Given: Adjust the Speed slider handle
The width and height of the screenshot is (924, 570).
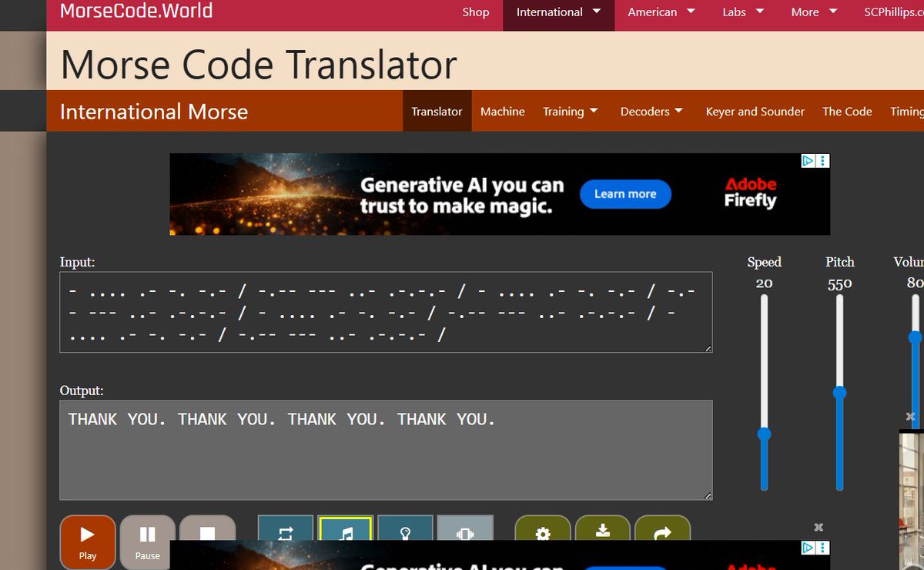Looking at the screenshot, I should (x=764, y=434).
